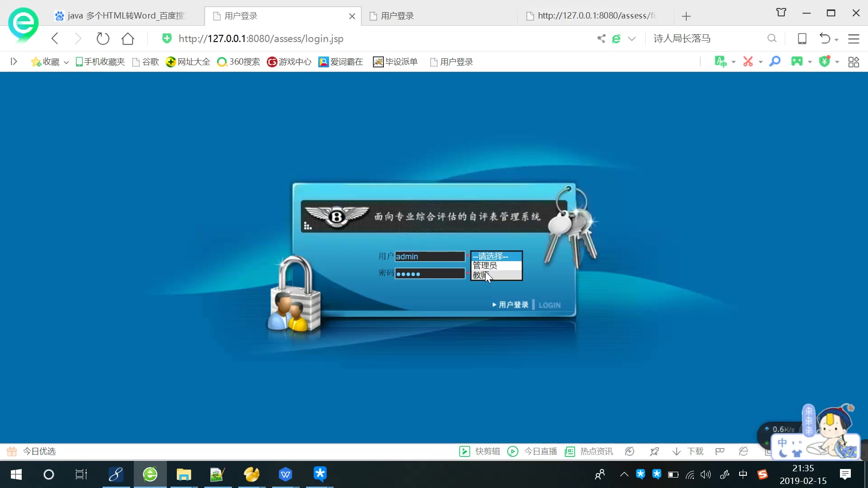Open the 网址大全 bookmark
Image resolution: width=868 pixels, height=488 pixels.
coord(188,62)
